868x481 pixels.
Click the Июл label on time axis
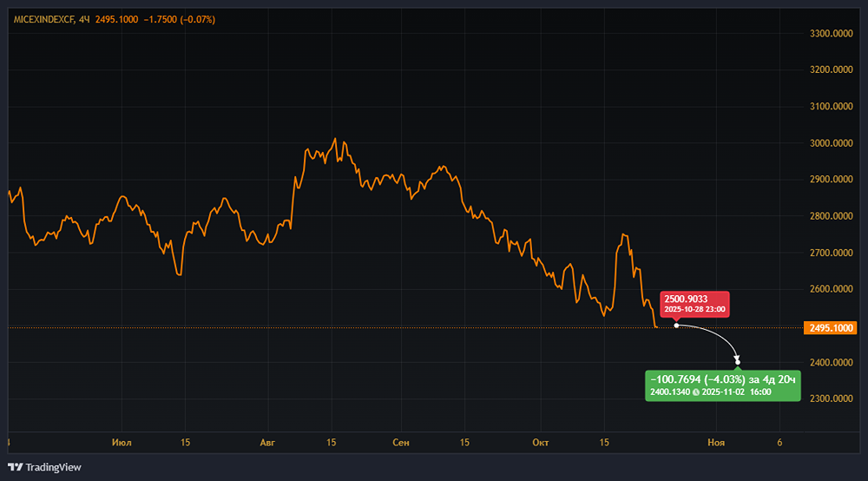122,443
